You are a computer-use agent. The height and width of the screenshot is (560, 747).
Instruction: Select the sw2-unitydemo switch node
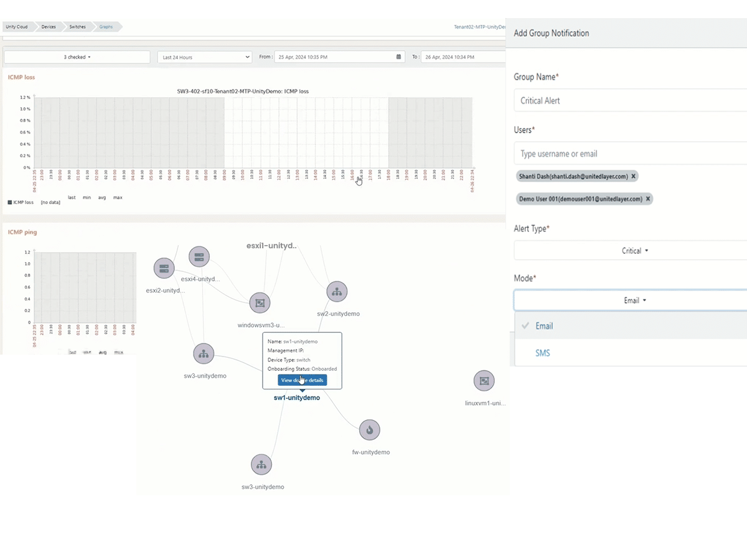pos(337,291)
